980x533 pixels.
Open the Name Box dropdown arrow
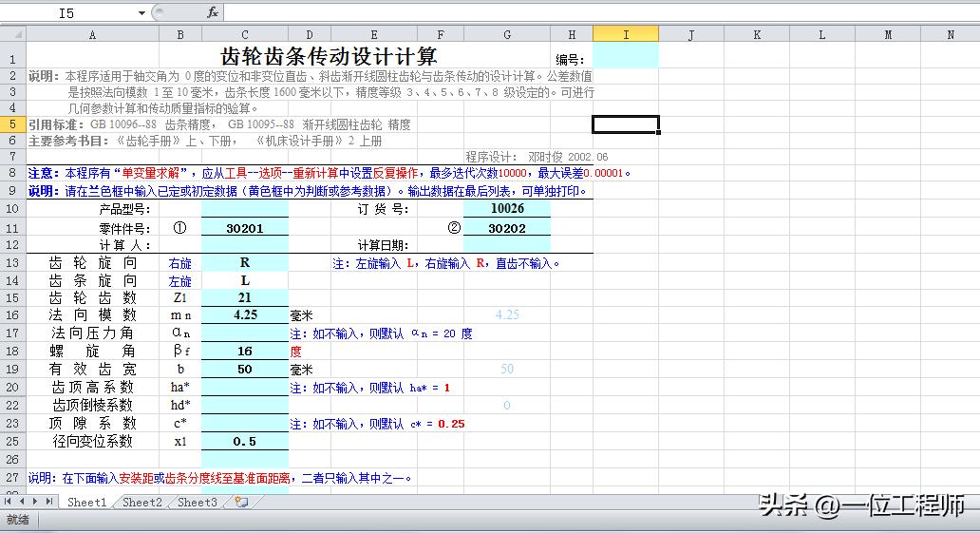point(141,13)
